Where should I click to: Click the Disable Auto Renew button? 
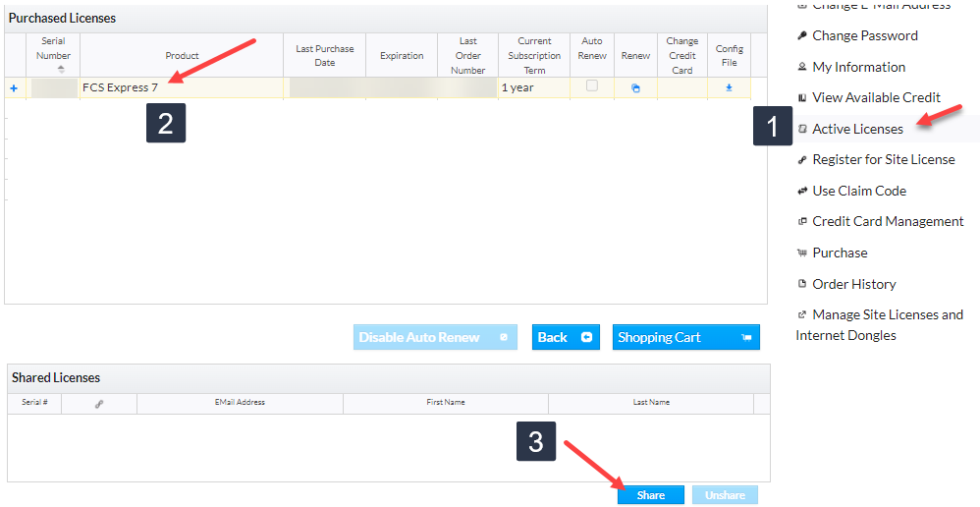click(x=434, y=337)
